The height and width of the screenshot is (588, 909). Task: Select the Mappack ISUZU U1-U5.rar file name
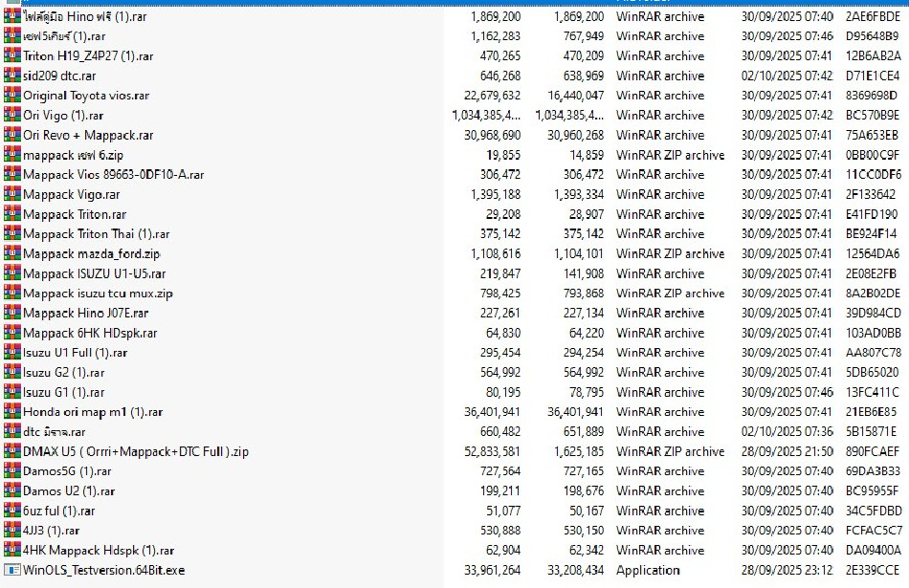(x=94, y=273)
